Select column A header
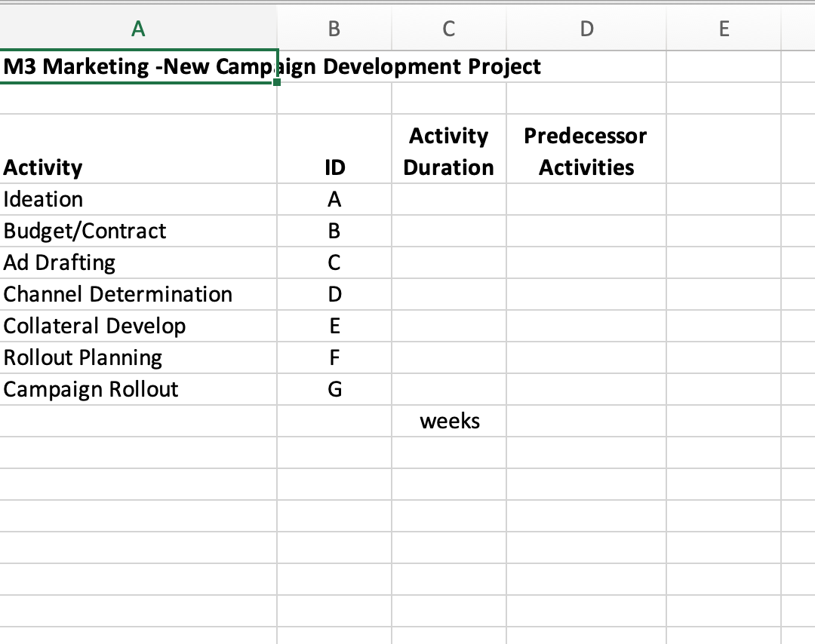Image resolution: width=815 pixels, height=644 pixels. [138, 29]
